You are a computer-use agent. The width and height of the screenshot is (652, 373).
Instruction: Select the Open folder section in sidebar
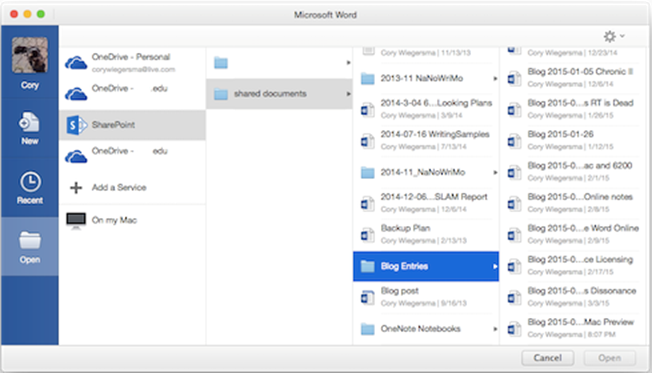30,246
